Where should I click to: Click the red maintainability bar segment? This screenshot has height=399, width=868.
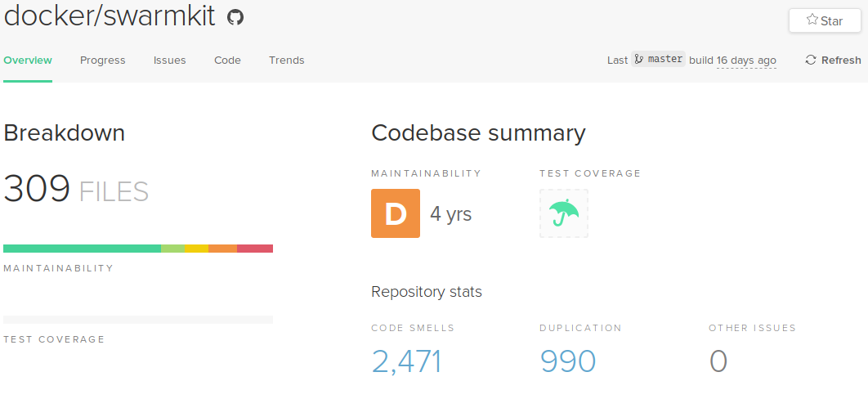(255, 249)
